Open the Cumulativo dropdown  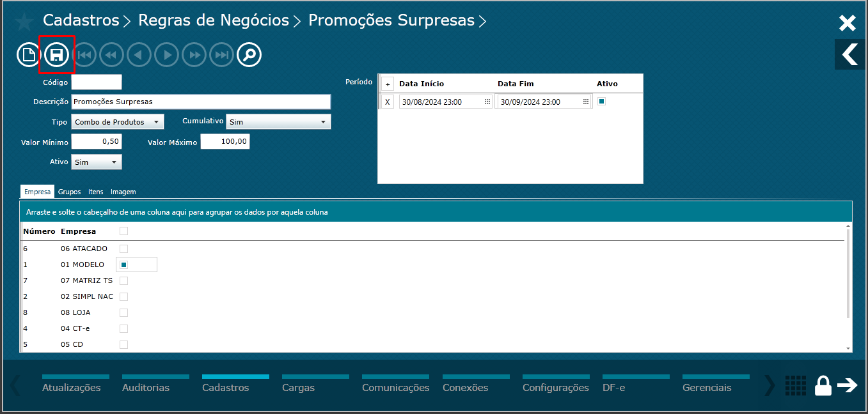click(278, 121)
